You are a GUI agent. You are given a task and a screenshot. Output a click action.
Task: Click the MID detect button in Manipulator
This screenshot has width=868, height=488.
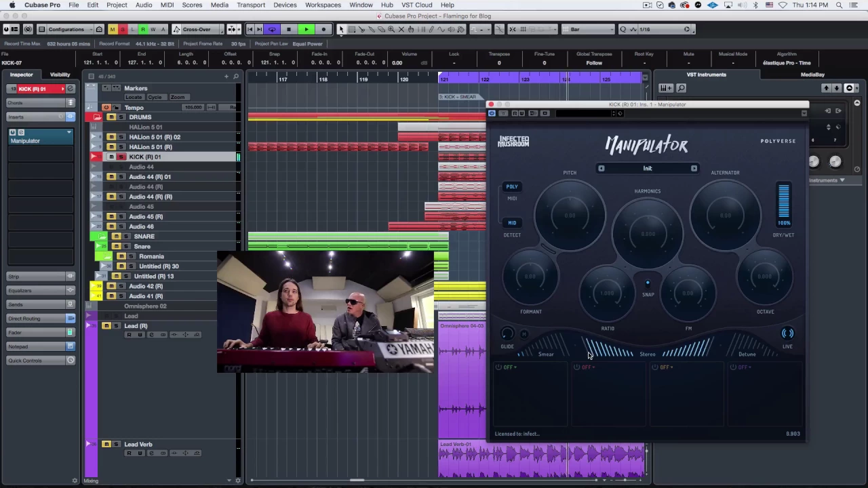pos(512,222)
